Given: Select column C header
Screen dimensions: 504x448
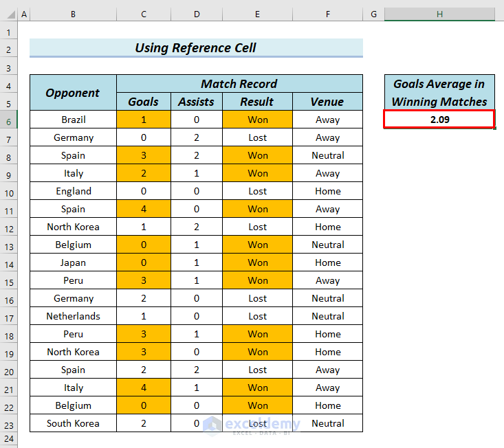Looking at the screenshot, I should [x=144, y=14].
